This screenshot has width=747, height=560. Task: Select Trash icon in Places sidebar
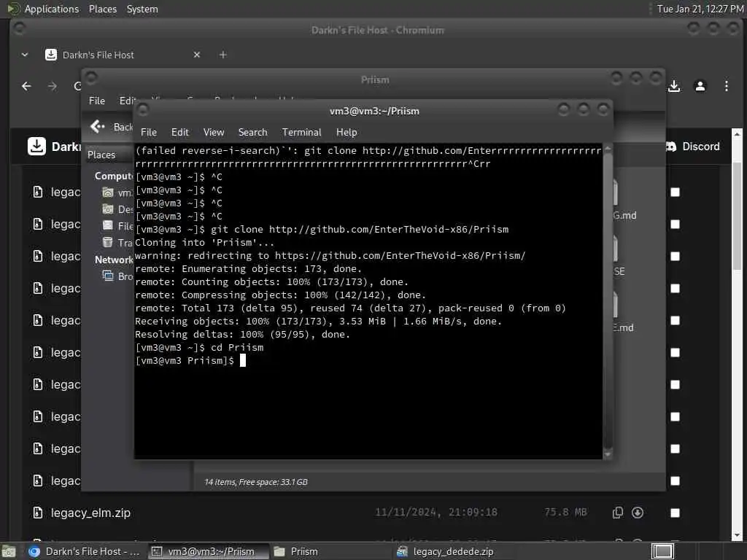pyautogui.click(x=108, y=242)
